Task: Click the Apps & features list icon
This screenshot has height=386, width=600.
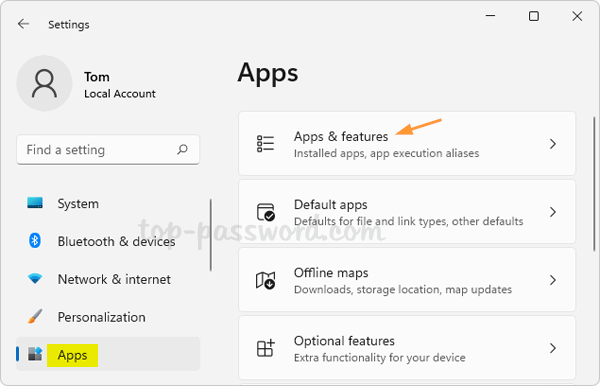Action: 265,144
